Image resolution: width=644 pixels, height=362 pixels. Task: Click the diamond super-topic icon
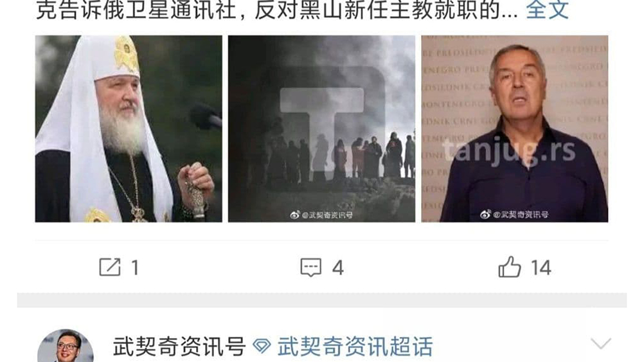[262, 346]
